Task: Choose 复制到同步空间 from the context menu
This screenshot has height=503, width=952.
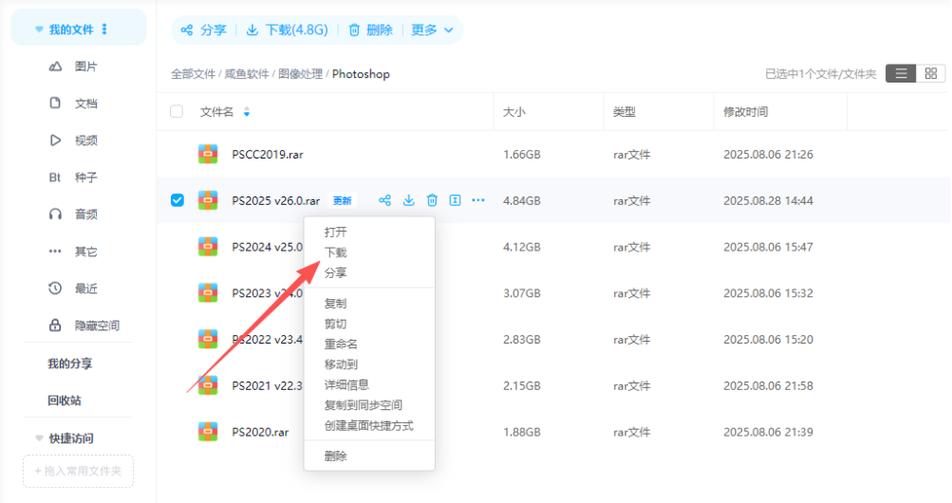Action: pos(363,405)
